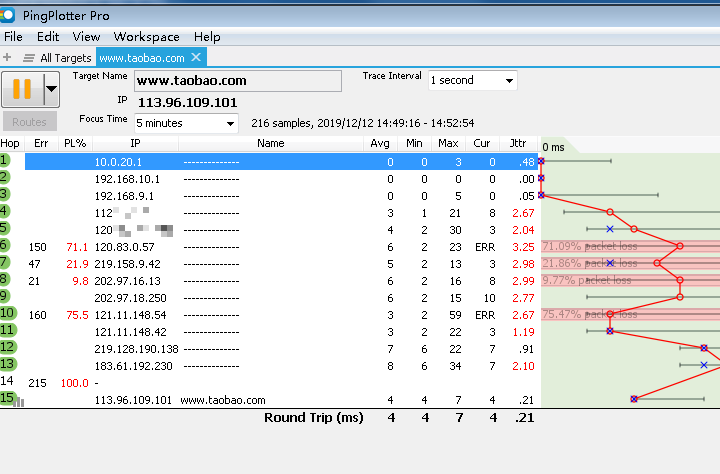Click the 71.09% packet loss bar
The height and width of the screenshot is (474, 720).
pyautogui.click(x=630, y=246)
